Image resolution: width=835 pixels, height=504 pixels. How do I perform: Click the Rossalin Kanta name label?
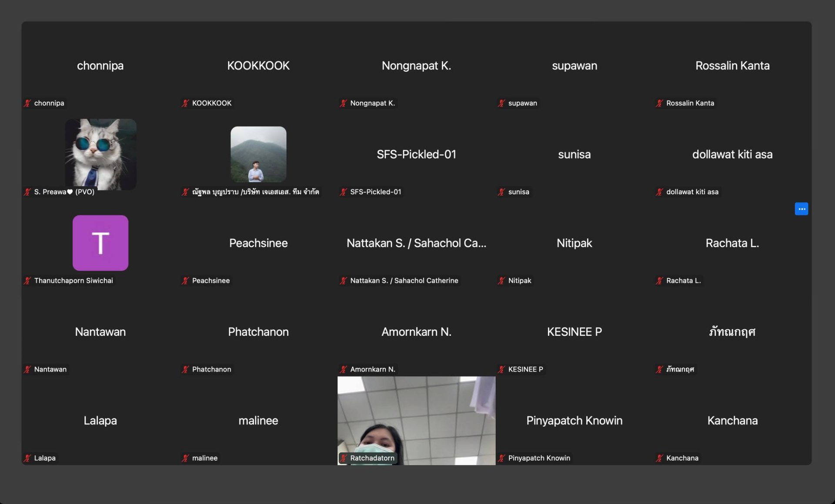690,103
